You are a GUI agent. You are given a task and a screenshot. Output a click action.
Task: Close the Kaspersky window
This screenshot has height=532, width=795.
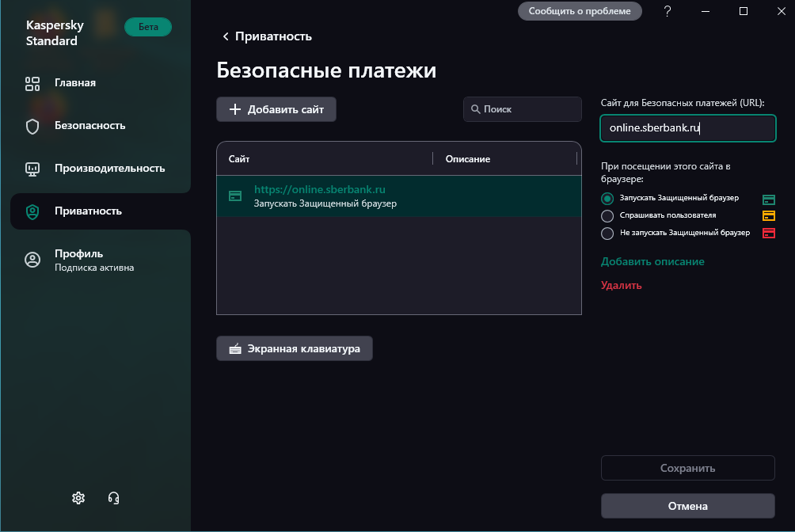(x=782, y=11)
